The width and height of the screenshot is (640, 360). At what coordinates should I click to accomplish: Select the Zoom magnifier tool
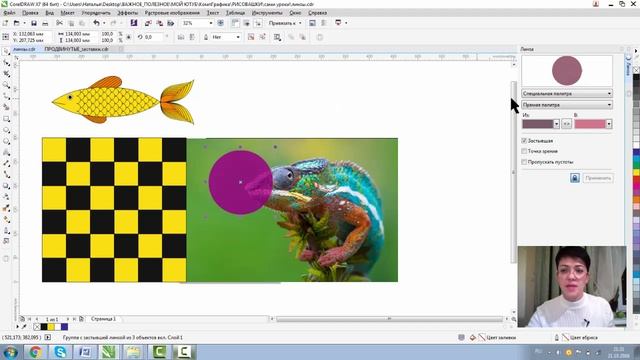(x=6, y=85)
